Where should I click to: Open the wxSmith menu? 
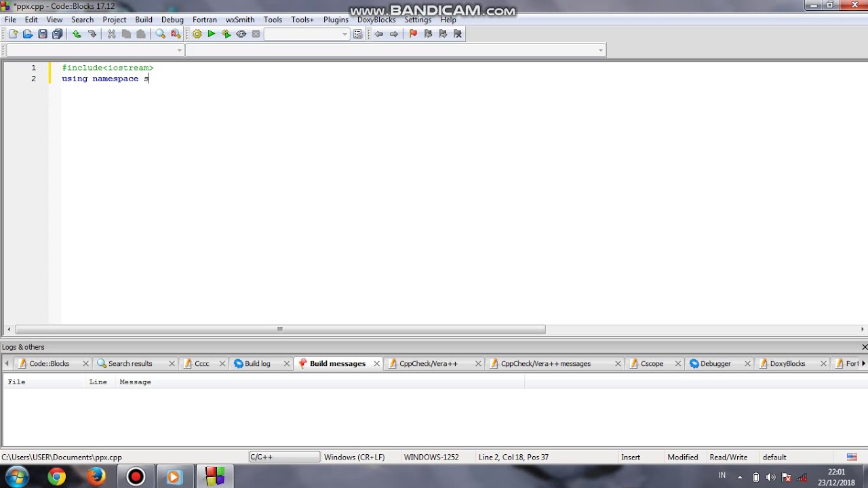[x=240, y=20]
